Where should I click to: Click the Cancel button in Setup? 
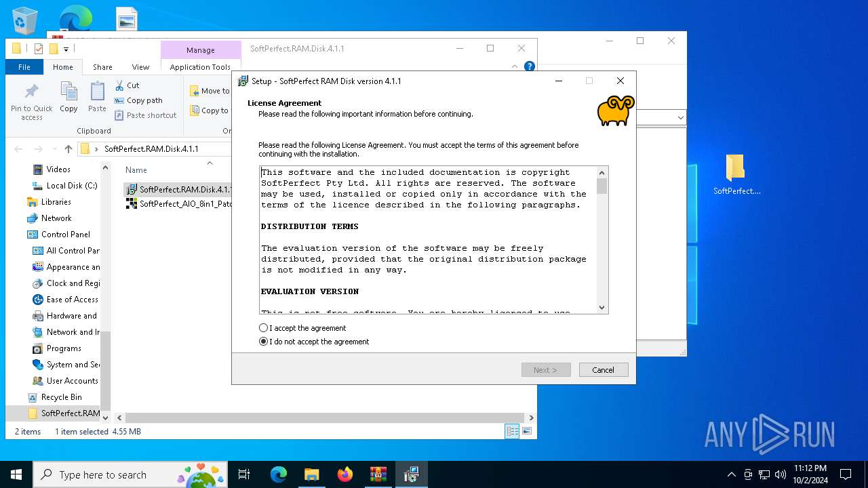point(604,369)
